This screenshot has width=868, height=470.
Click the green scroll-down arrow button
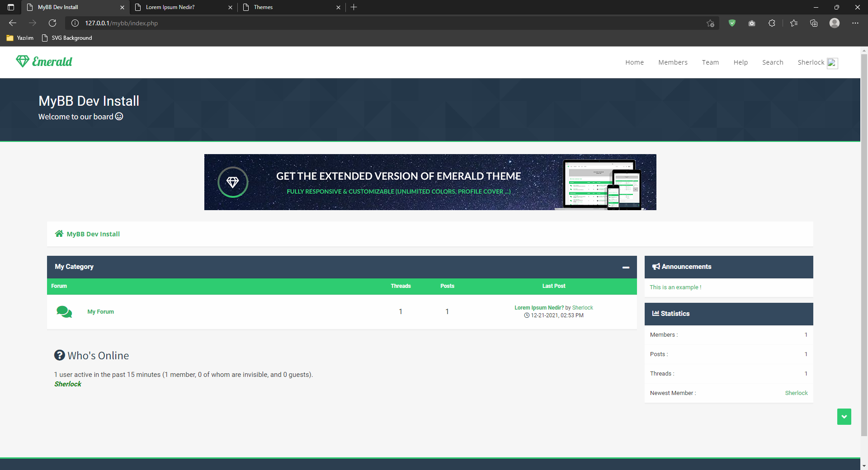(x=844, y=417)
